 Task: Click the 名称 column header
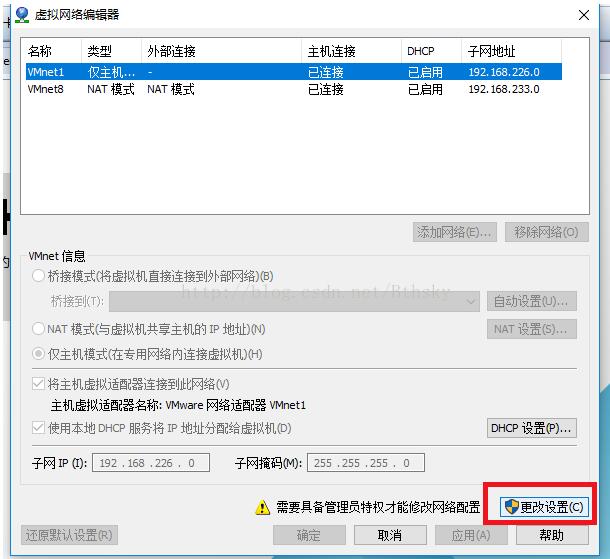coord(52,51)
